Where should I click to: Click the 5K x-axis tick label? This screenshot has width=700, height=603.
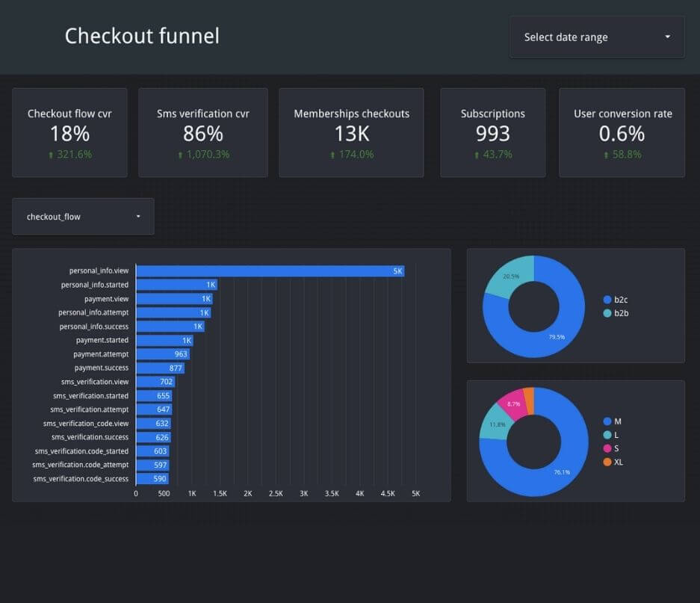(x=415, y=494)
